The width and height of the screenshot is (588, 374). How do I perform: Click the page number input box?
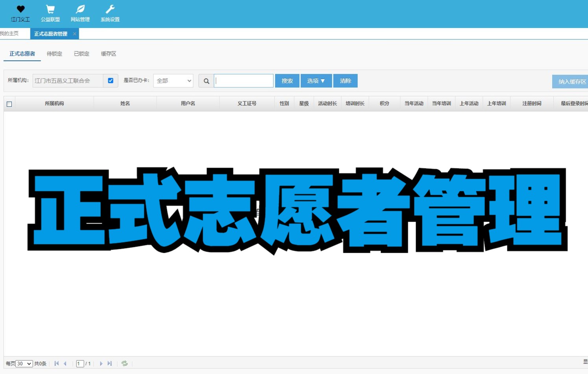80,364
